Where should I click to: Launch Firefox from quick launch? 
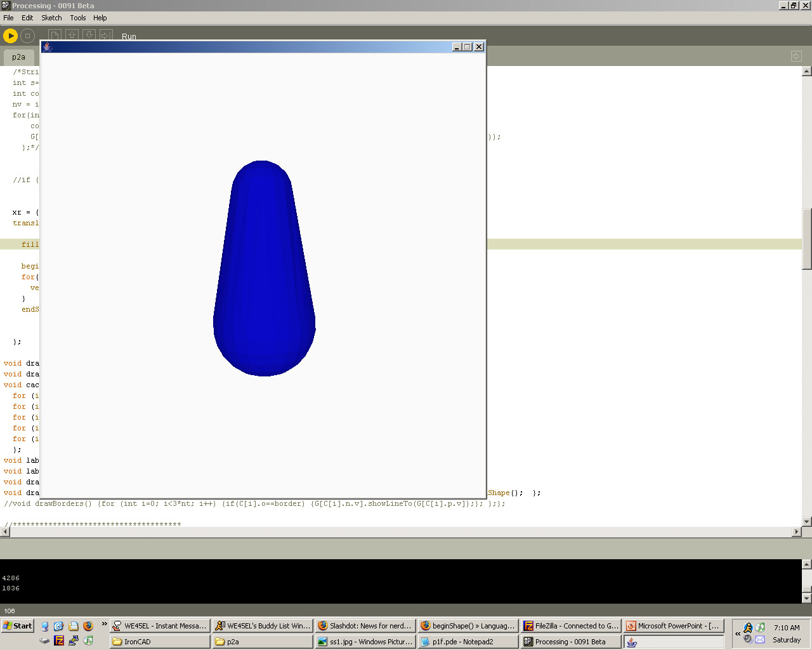[88, 626]
